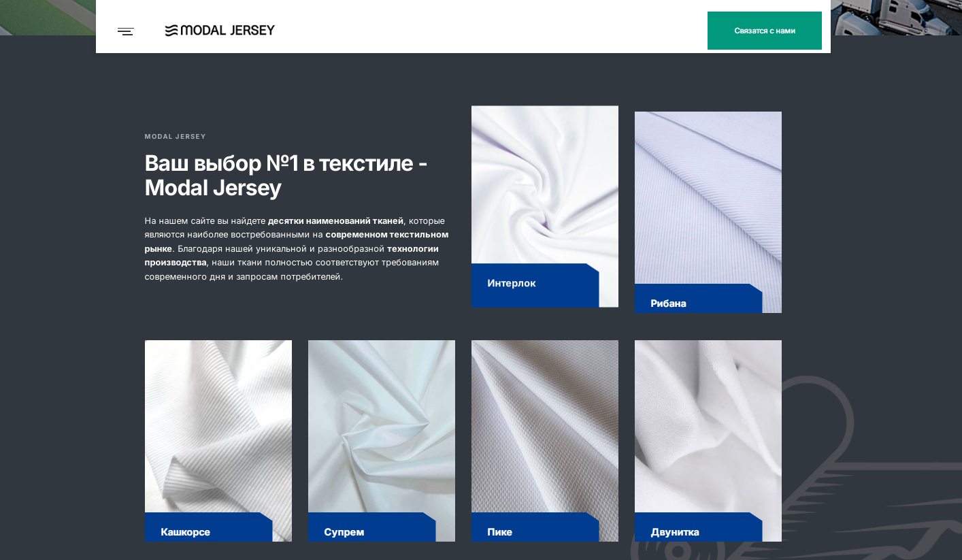Select the Пике blue label

point(535,527)
